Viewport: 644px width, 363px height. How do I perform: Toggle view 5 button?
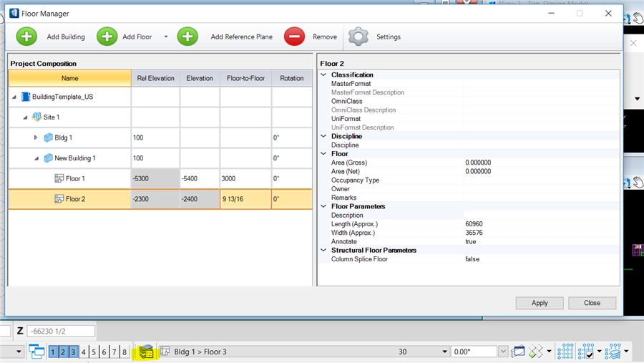(94, 352)
